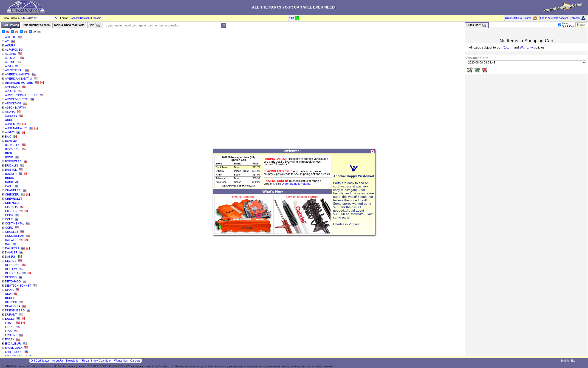The image size is (588, 368).
Task: Toggle the Mexico market checkbox
Action: tap(21, 32)
